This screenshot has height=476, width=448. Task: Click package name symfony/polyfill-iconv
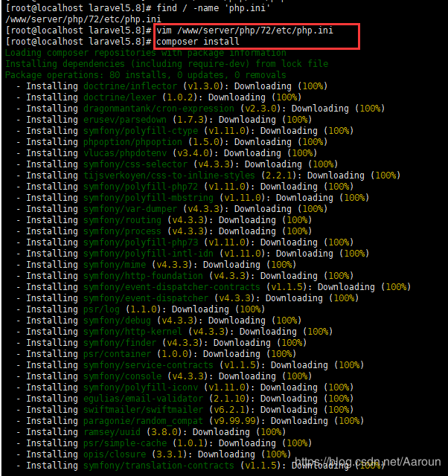[x=141, y=387]
